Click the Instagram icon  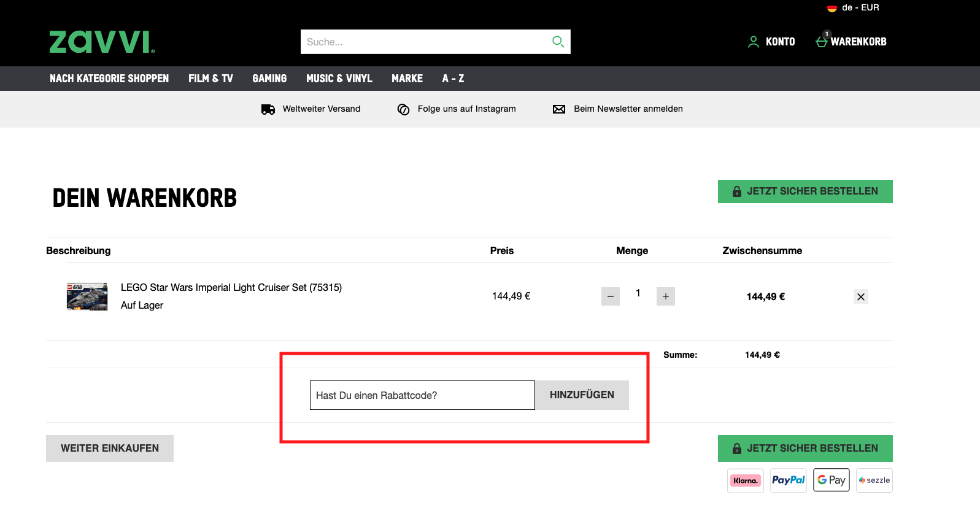coord(403,109)
